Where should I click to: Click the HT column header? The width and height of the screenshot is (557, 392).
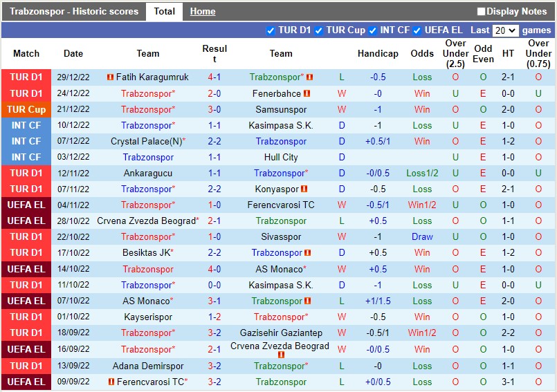click(x=508, y=54)
